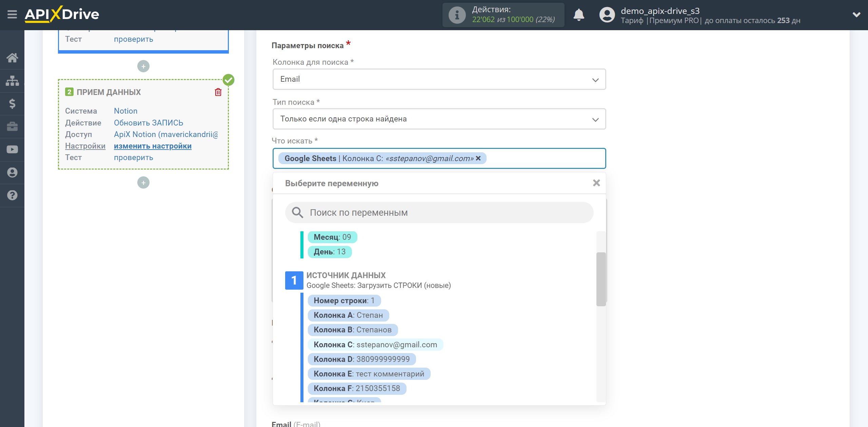Click проверить link in the top block
868x427 pixels.
[134, 39]
